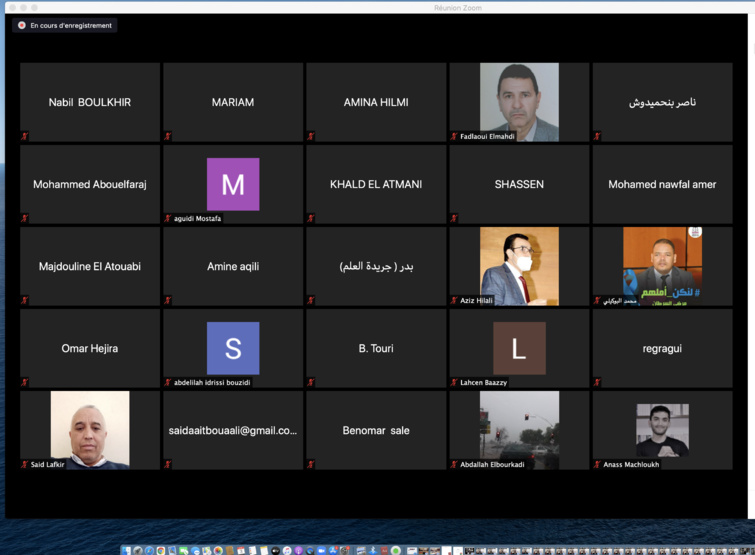This screenshot has width=755, height=555.
Task: Select Said Lafkir's video thumbnail
Action: [x=90, y=426]
